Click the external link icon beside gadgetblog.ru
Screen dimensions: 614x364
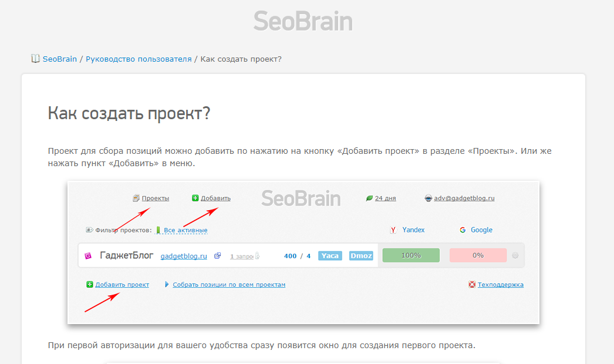pyautogui.click(x=217, y=254)
